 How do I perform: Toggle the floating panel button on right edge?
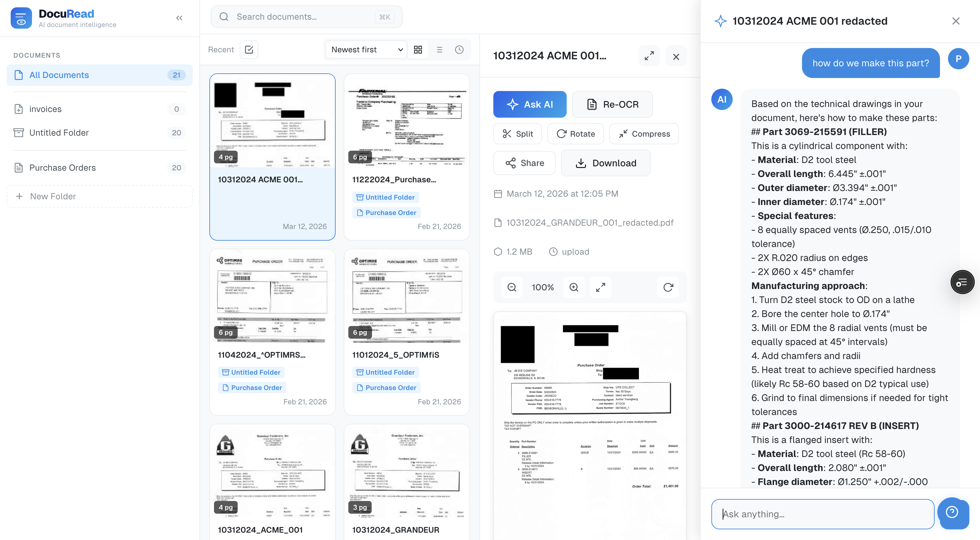tap(963, 282)
